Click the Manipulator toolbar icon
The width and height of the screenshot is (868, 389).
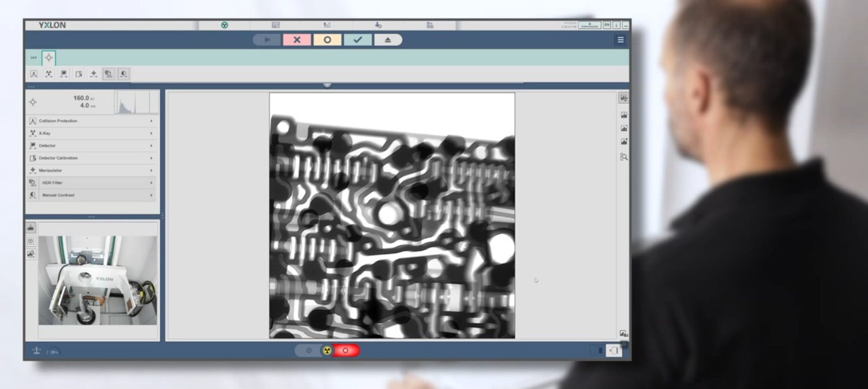[x=93, y=74]
